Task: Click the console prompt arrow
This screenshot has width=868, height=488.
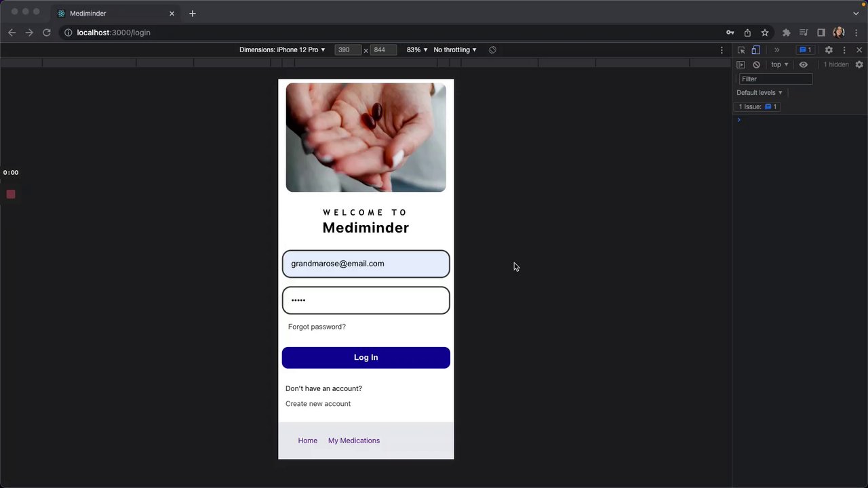Action: tap(739, 120)
